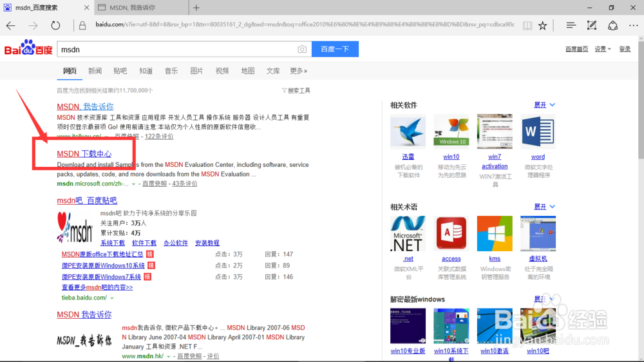
Task: Close the msdn_百度搜索 tab
Action: pyautogui.click(x=86, y=7)
